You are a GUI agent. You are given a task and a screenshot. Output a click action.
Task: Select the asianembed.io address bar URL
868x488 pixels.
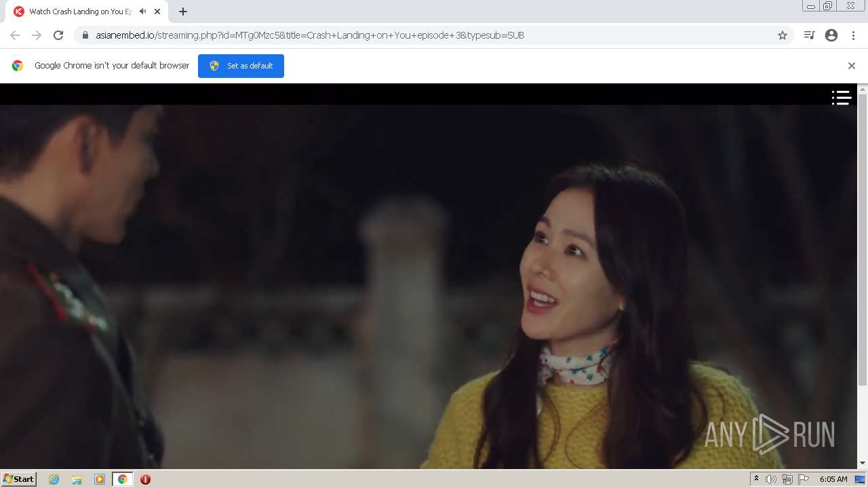pos(310,35)
